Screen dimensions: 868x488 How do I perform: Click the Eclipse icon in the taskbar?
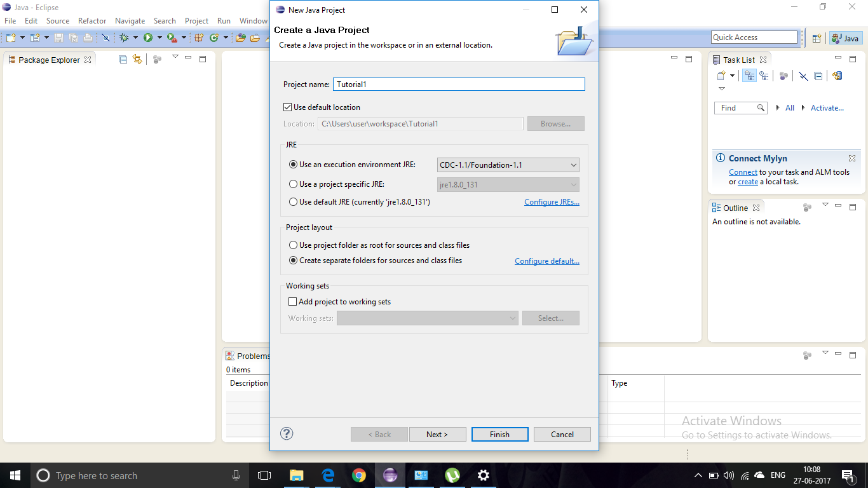tap(390, 475)
